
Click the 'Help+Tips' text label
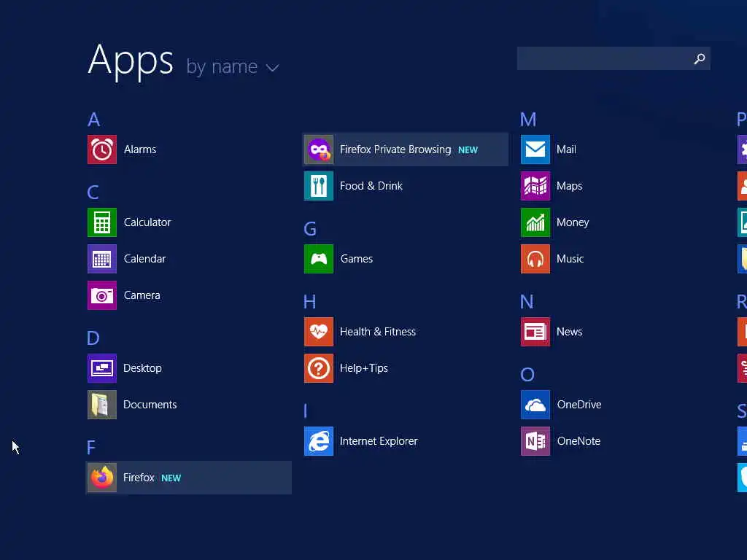[364, 368]
